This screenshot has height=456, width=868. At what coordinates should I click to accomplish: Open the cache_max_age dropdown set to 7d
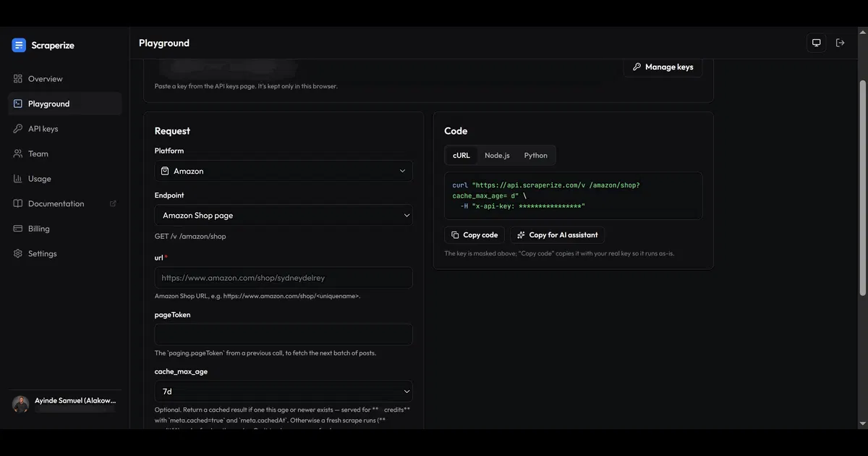tap(284, 392)
